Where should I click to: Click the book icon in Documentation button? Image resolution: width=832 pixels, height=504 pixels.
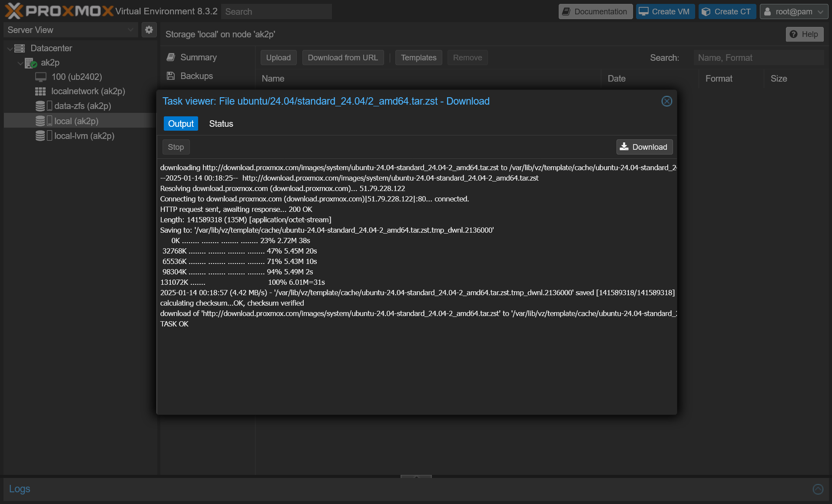click(566, 12)
